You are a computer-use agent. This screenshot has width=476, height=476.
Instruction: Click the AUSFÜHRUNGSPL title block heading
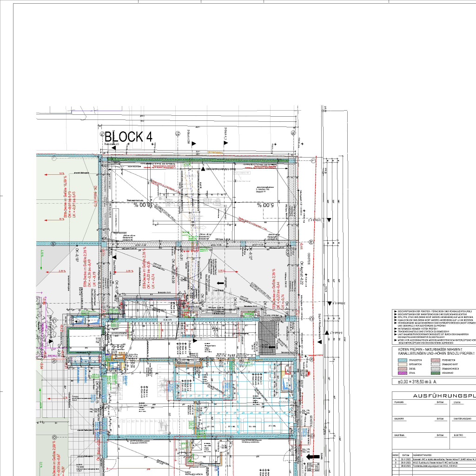(x=444, y=396)
